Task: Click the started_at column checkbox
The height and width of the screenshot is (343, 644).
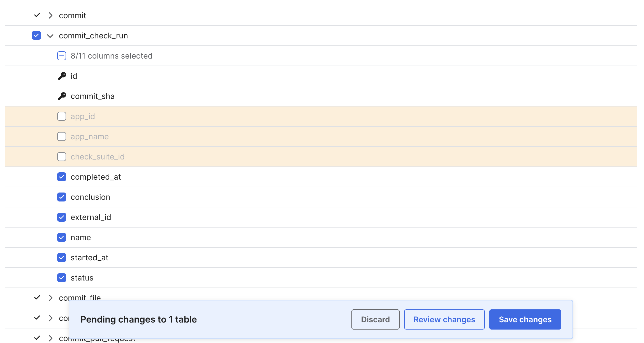Action: [x=62, y=257]
